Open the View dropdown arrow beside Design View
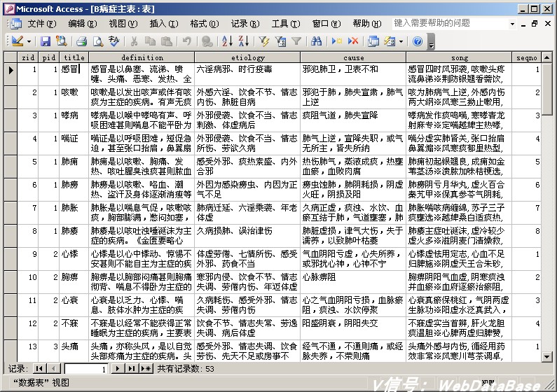Viewport: 557px width, 392px height. click(x=29, y=41)
